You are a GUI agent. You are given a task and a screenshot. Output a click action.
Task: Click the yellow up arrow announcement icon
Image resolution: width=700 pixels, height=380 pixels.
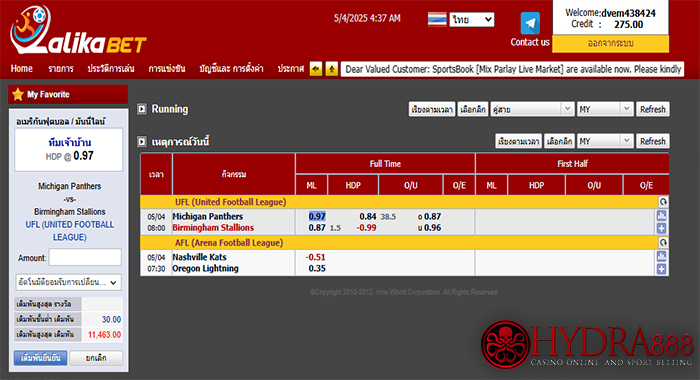tap(332, 69)
